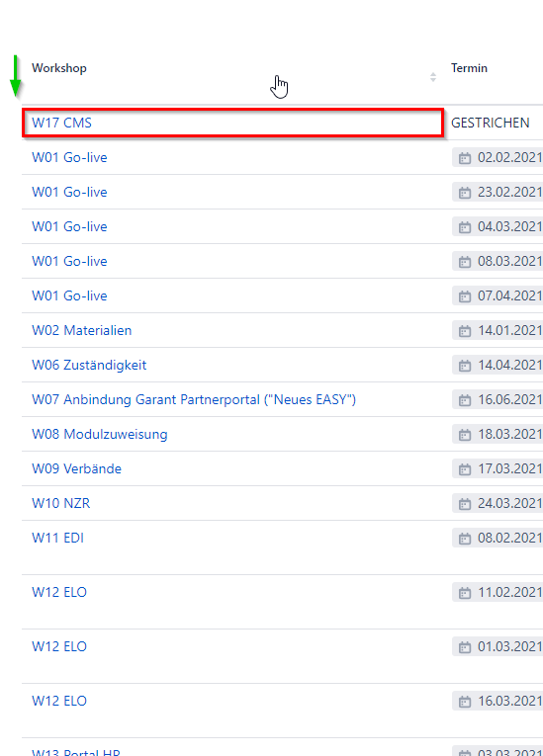Select date text 01.03.2021
This screenshot has height=756, width=543.
(x=510, y=646)
